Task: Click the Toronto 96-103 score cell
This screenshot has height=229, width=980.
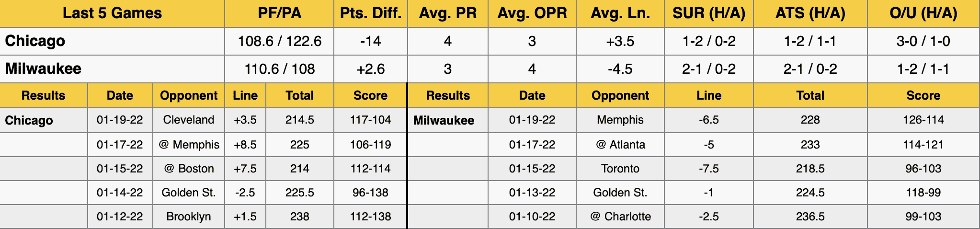Action: coord(923,169)
